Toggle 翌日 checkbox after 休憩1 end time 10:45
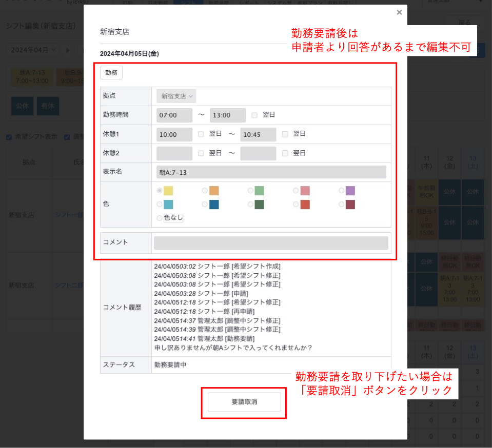This screenshot has width=492, height=448. pos(285,134)
